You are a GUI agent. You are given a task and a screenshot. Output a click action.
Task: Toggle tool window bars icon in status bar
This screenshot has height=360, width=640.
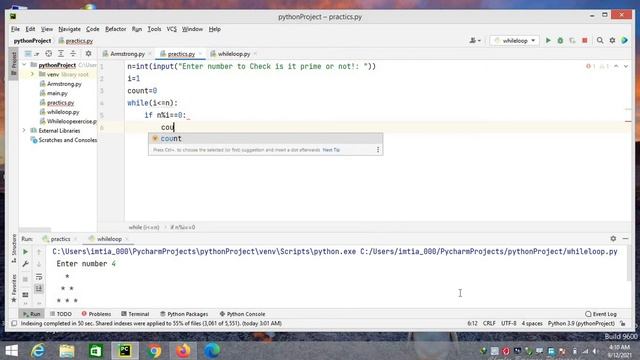point(14,323)
